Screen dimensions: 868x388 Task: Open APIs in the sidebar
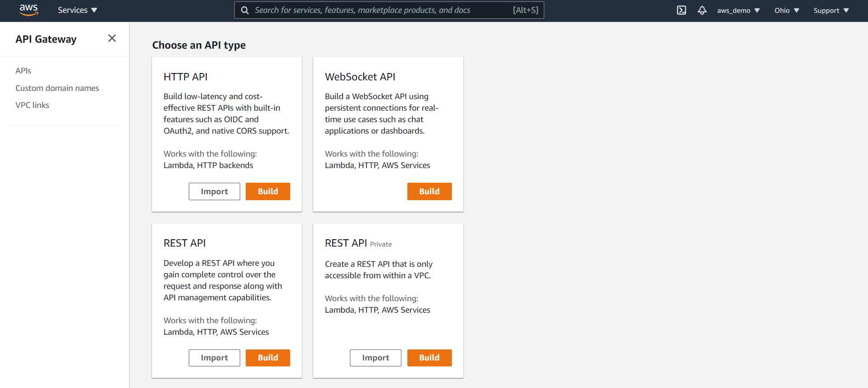[x=23, y=71]
